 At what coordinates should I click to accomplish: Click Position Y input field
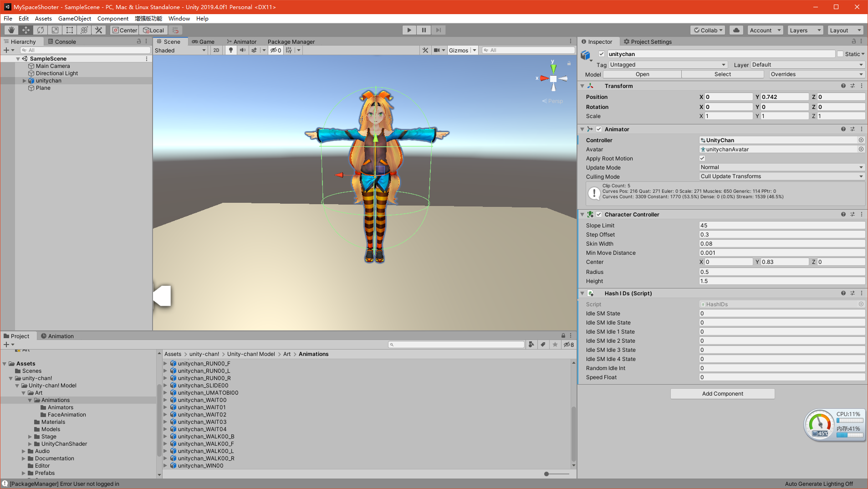tap(784, 97)
